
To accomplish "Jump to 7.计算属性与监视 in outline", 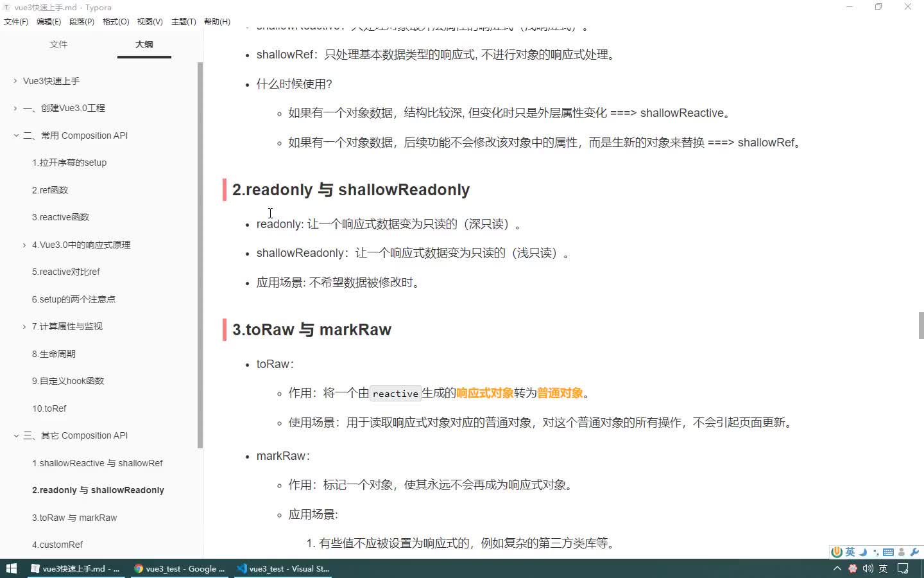I will point(67,326).
